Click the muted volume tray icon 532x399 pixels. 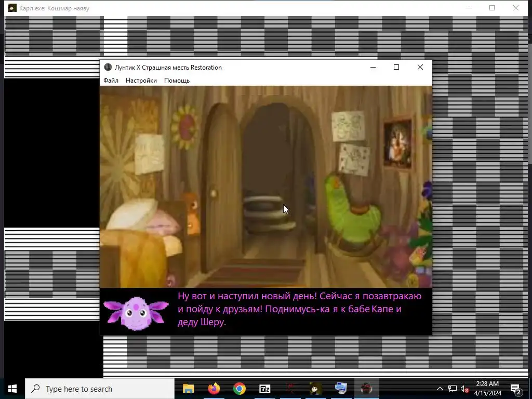(464, 389)
